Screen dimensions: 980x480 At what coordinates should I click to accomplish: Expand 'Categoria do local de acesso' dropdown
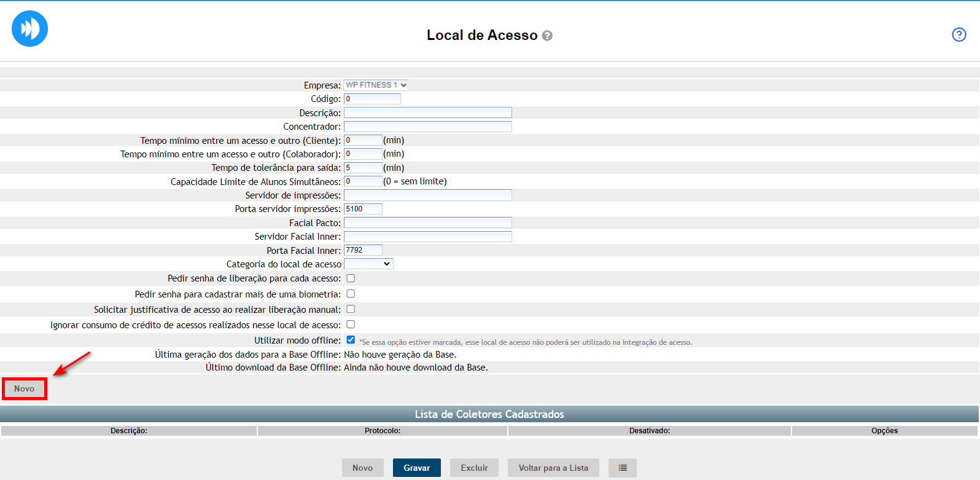point(368,264)
